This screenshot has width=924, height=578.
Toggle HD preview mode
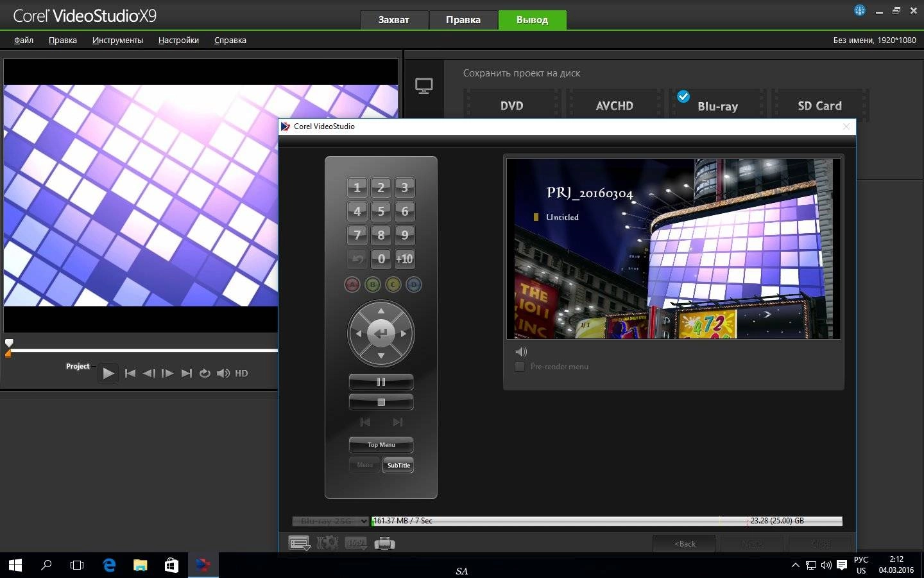(x=241, y=373)
